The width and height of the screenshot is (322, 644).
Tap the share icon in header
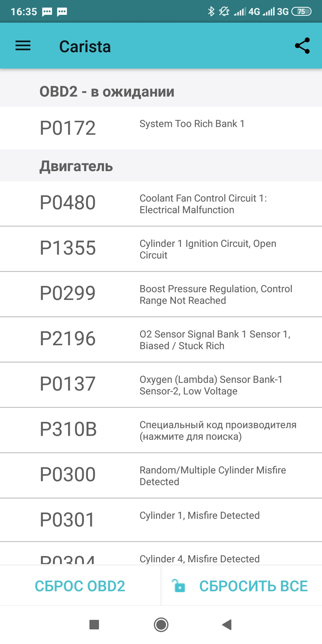point(302,46)
